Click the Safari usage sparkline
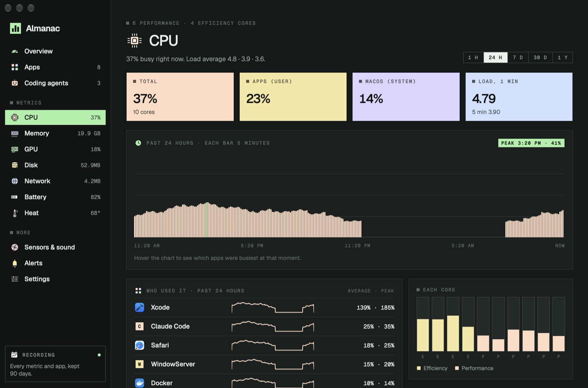 click(273, 345)
